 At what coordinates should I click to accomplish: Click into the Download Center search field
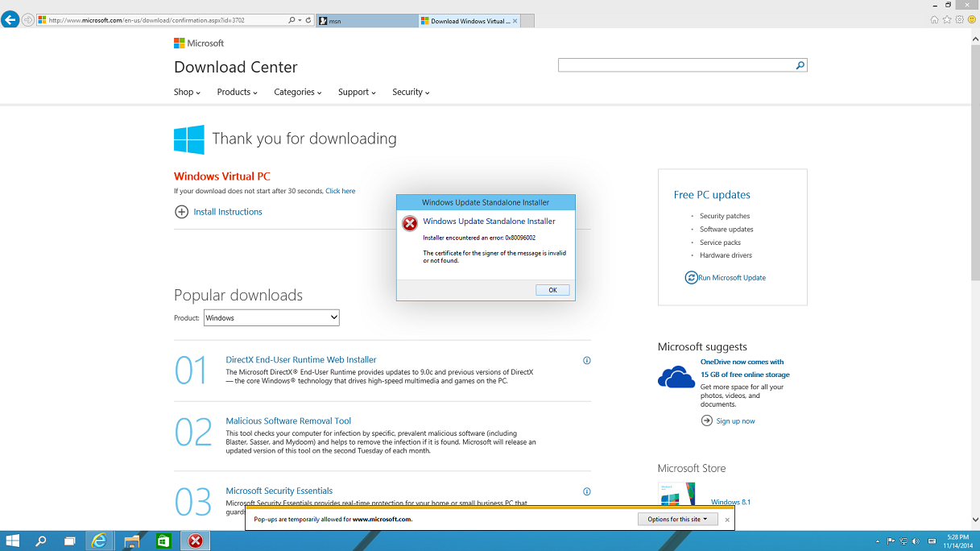[676, 65]
